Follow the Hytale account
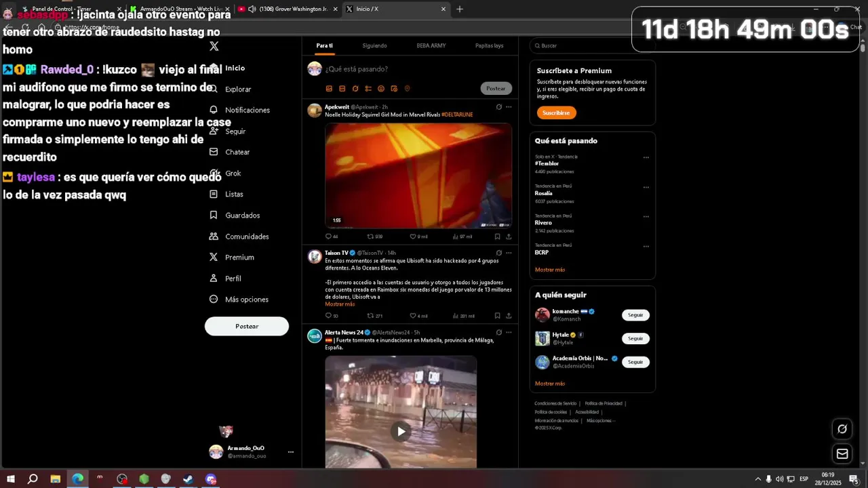This screenshot has height=488, width=868. tap(635, 338)
